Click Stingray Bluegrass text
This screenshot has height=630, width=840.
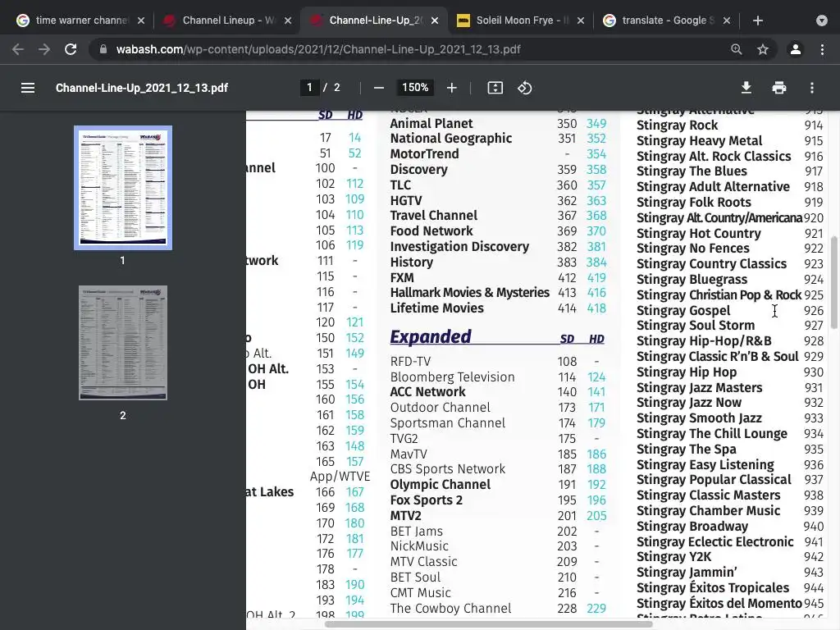click(x=692, y=279)
